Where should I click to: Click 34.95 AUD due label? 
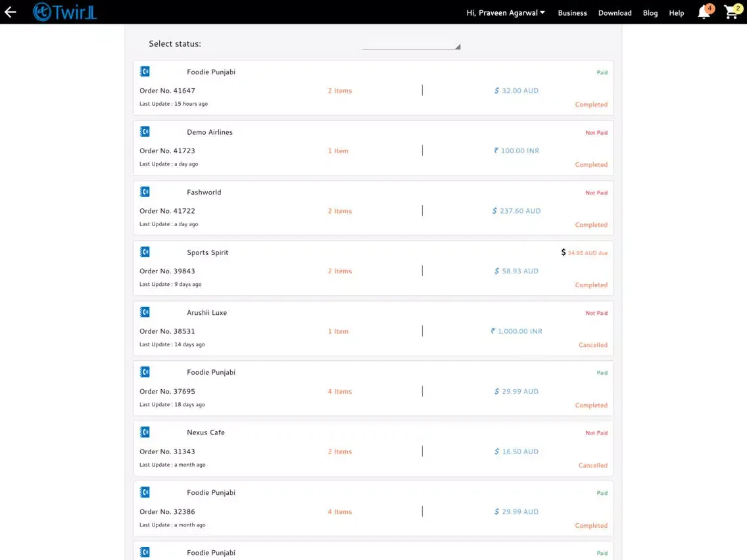(587, 253)
